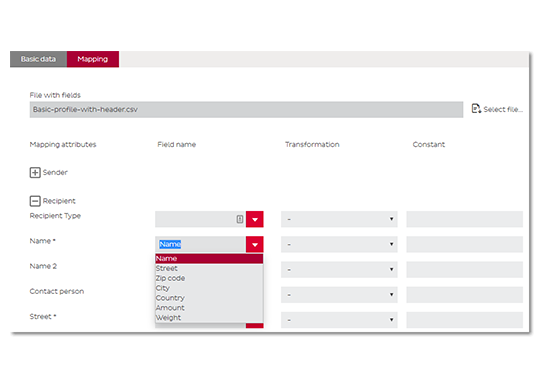Click the Recipient Type row label
This screenshot has height=388, width=544.
tap(55, 216)
